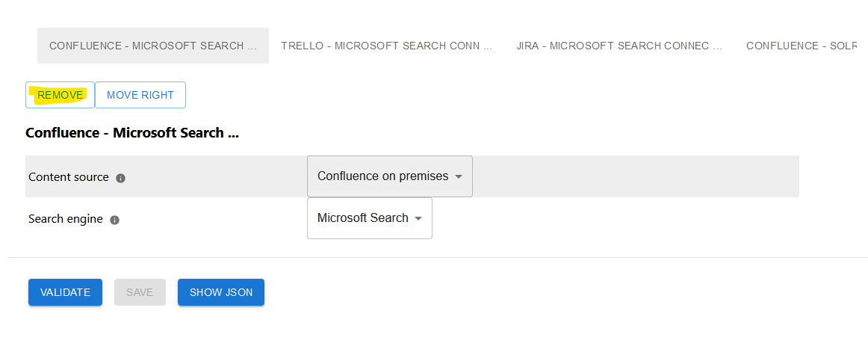Click the Content source label text
This screenshot has height=358, width=868.
[x=69, y=177]
